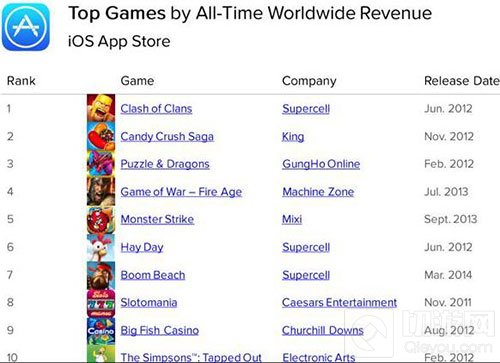Click the Big Fish Casino icon

tap(101, 330)
